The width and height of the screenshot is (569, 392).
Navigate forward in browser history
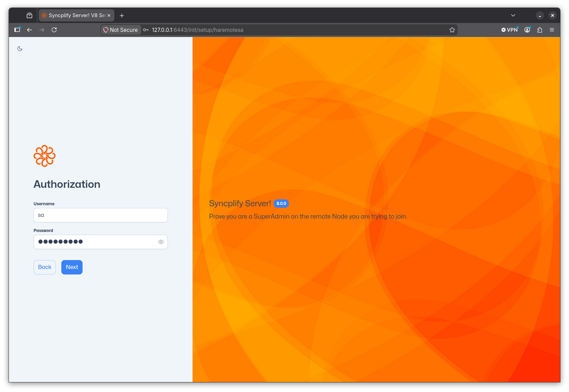(42, 30)
